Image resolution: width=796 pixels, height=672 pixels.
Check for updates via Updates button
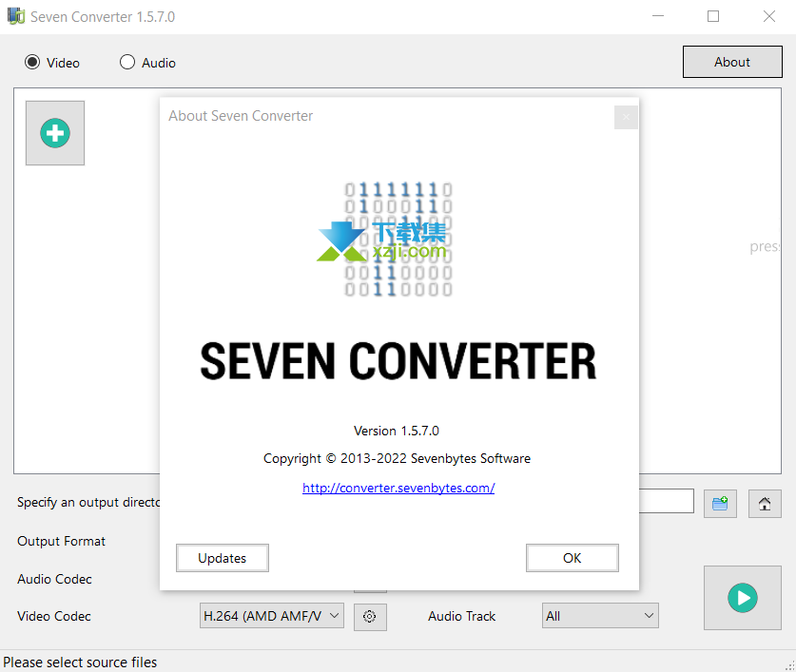coord(223,558)
